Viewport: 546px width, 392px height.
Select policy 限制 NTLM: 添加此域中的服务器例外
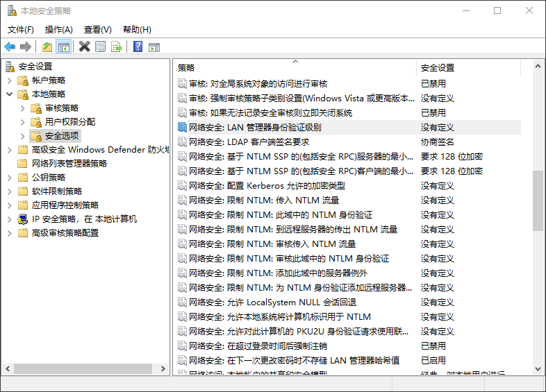[279, 273]
